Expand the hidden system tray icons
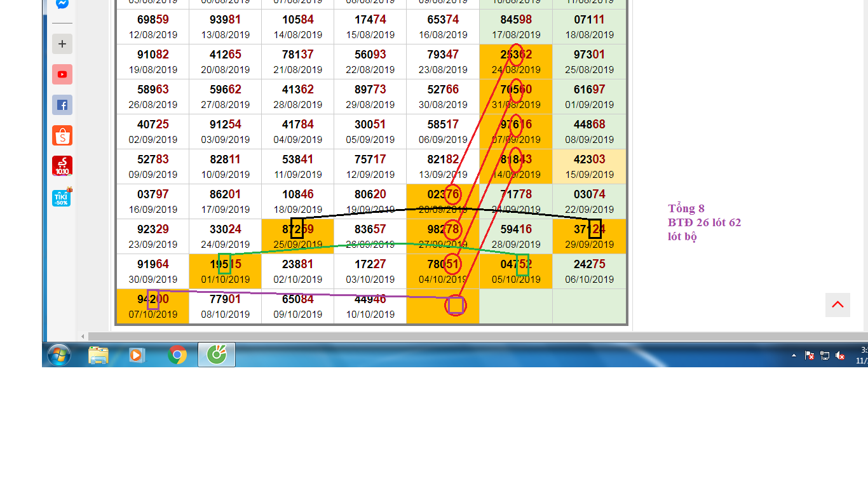868x488 pixels. tap(794, 356)
